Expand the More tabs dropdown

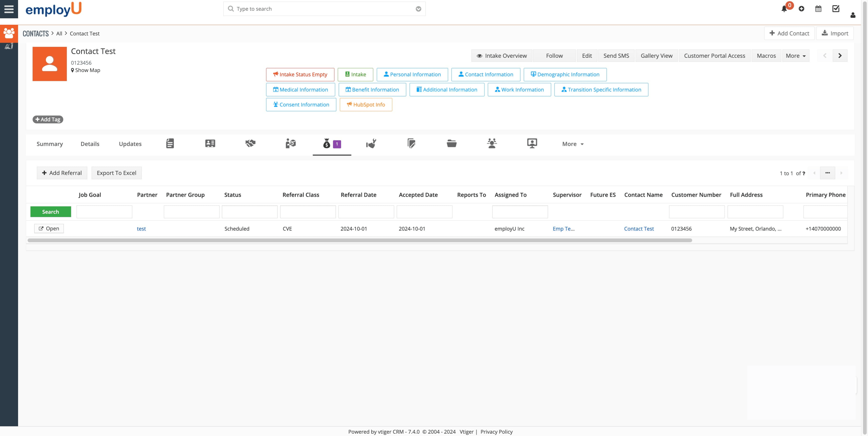tap(572, 144)
